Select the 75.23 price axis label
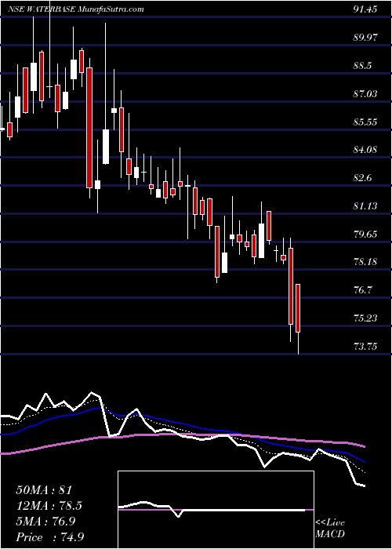The width and height of the screenshot is (392, 549). coord(365,318)
